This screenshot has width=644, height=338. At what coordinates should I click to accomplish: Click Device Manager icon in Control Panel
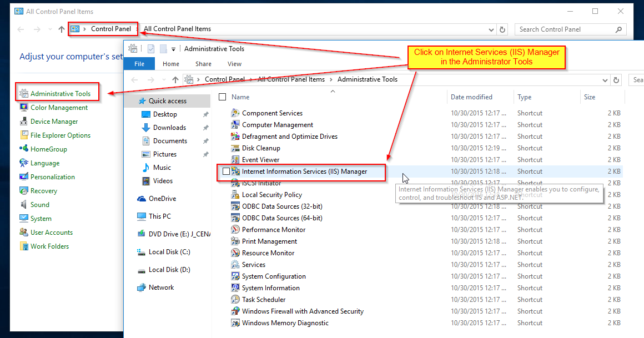[x=24, y=121]
